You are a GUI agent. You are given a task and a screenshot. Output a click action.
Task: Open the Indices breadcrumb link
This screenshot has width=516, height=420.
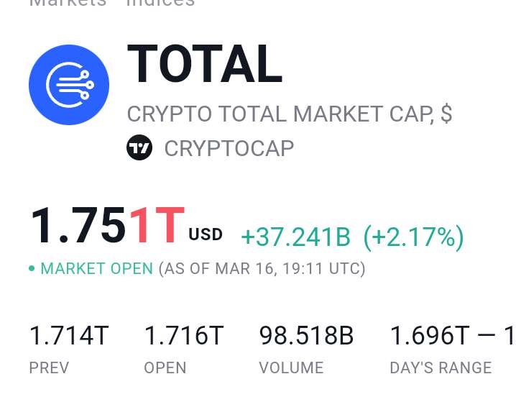tap(160, 3)
